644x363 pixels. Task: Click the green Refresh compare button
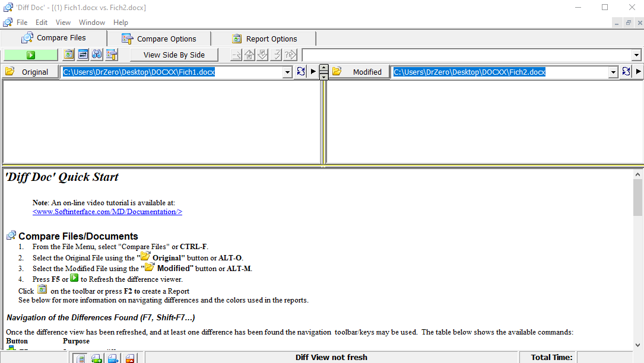31,55
